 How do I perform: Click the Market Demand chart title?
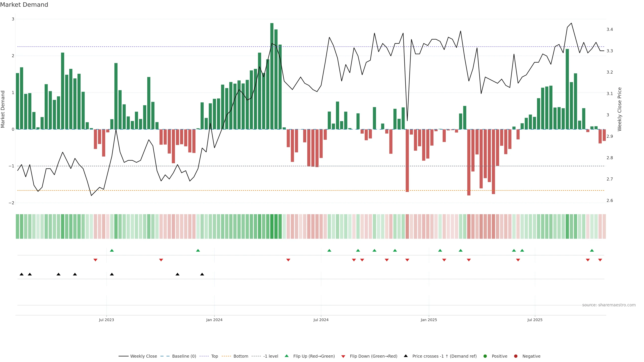click(24, 5)
